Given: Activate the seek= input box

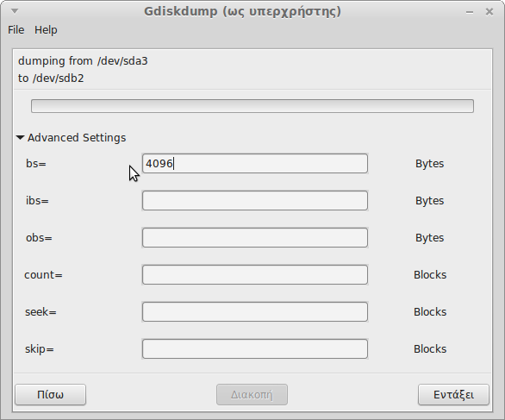Looking at the screenshot, I should 255,311.
